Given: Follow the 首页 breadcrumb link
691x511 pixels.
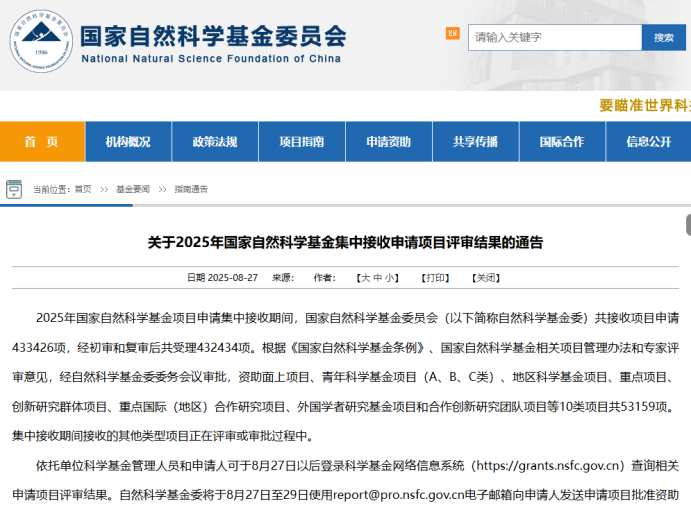Looking at the screenshot, I should pyautogui.click(x=82, y=189).
